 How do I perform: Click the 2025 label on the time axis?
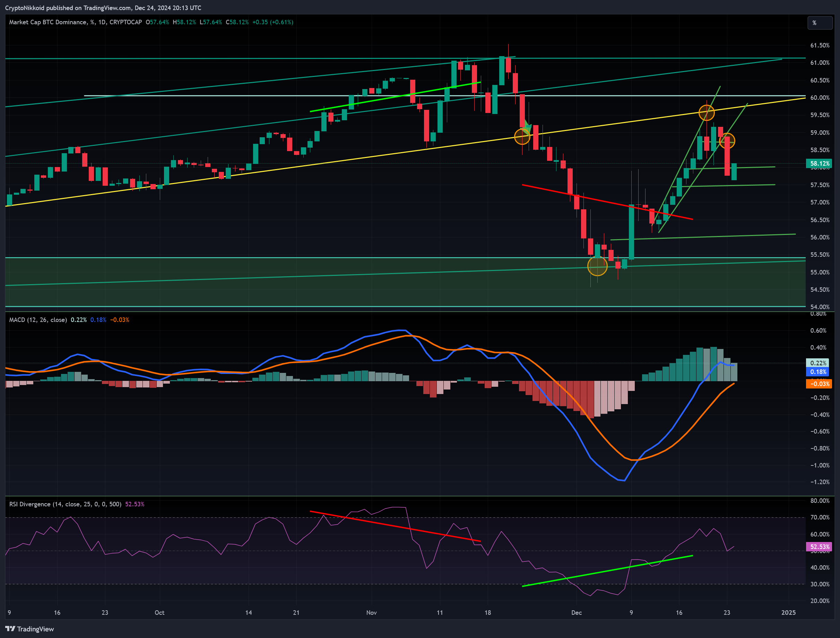click(788, 613)
